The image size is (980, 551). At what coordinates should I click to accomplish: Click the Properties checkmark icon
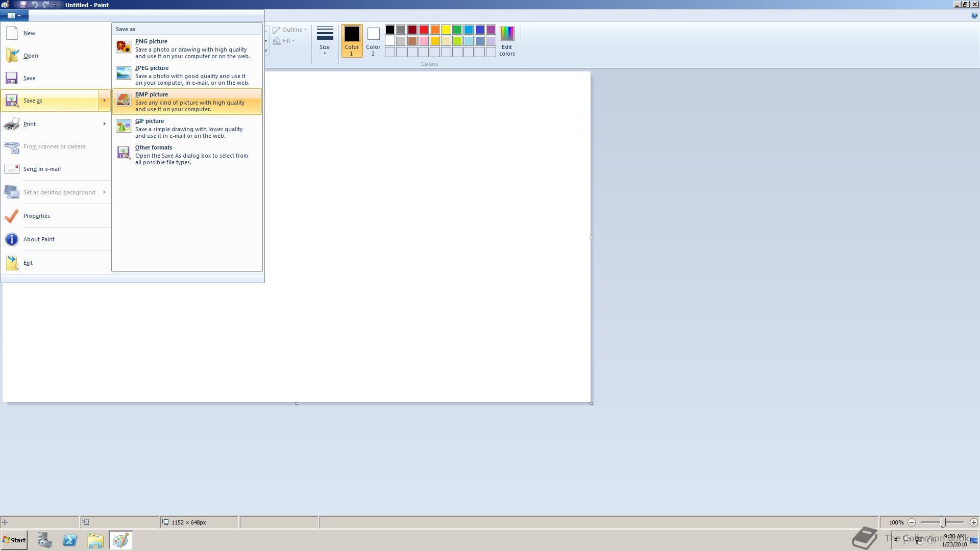12,216
